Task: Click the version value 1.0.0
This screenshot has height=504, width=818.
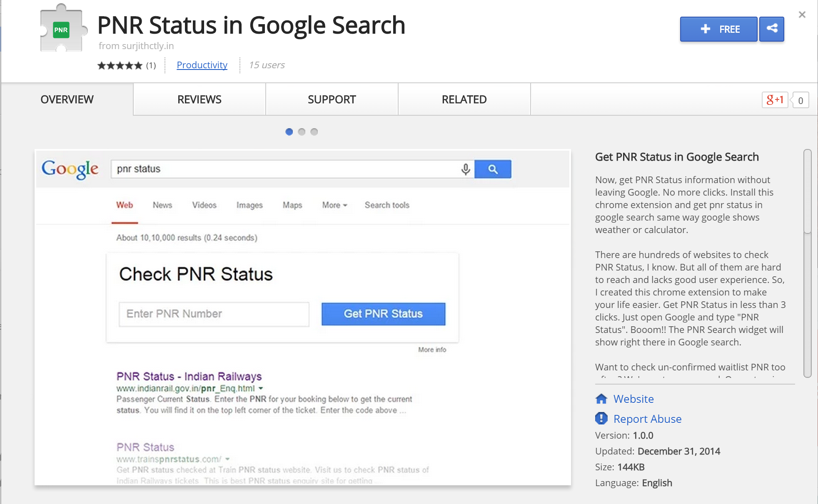Action: point(643,435)
